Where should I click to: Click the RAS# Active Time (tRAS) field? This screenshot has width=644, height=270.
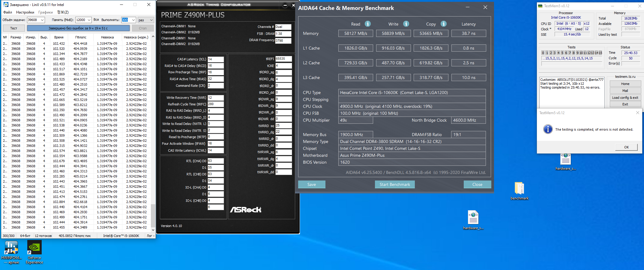[x=216, y=79]
